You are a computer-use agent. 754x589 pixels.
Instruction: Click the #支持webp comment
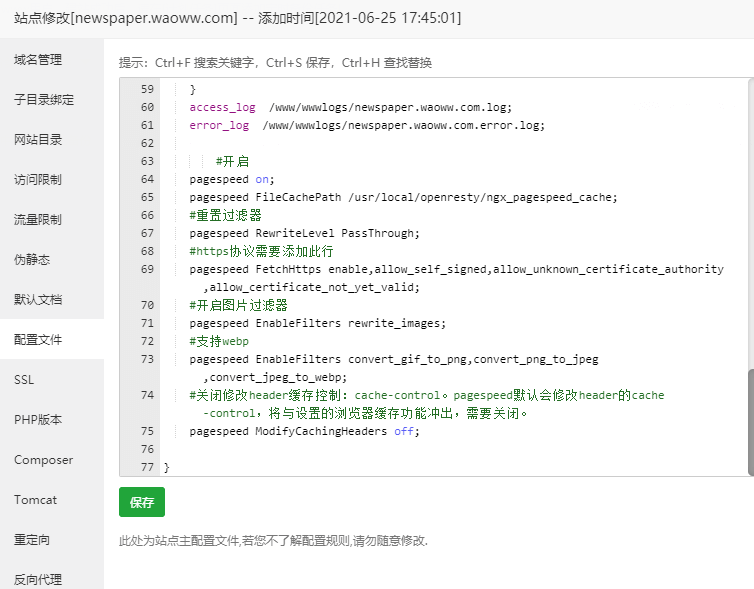(x=219, y=341)
